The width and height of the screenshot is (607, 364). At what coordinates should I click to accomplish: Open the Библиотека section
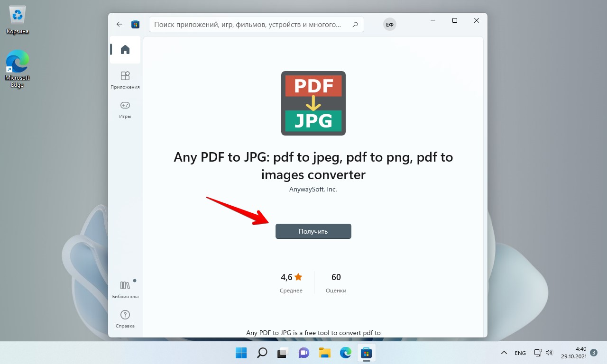(x=125, y=289)
